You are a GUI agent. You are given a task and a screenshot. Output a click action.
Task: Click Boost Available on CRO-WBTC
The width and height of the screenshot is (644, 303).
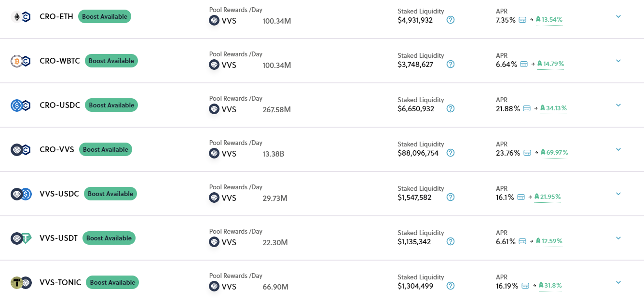tap(111, 61)
